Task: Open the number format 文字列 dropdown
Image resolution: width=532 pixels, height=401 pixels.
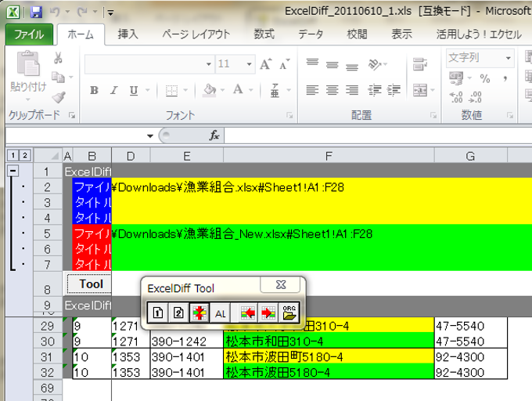Action: (509, 58)
